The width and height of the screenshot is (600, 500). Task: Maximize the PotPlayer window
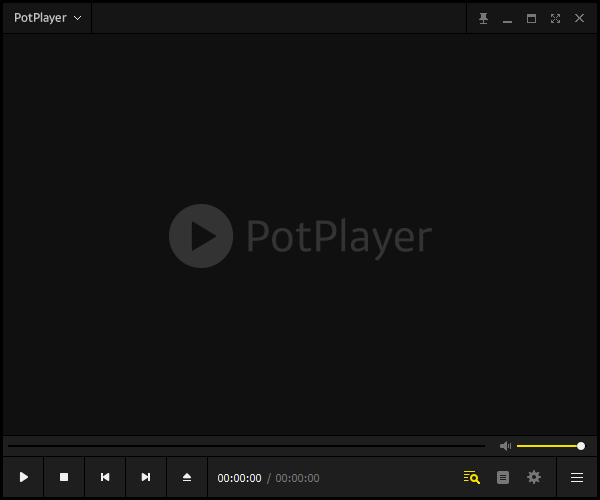pos(531,18)
